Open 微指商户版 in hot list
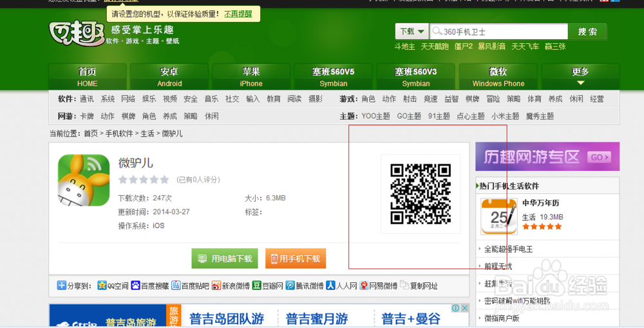Screen dimensions: 644x328 coord(502,318)
